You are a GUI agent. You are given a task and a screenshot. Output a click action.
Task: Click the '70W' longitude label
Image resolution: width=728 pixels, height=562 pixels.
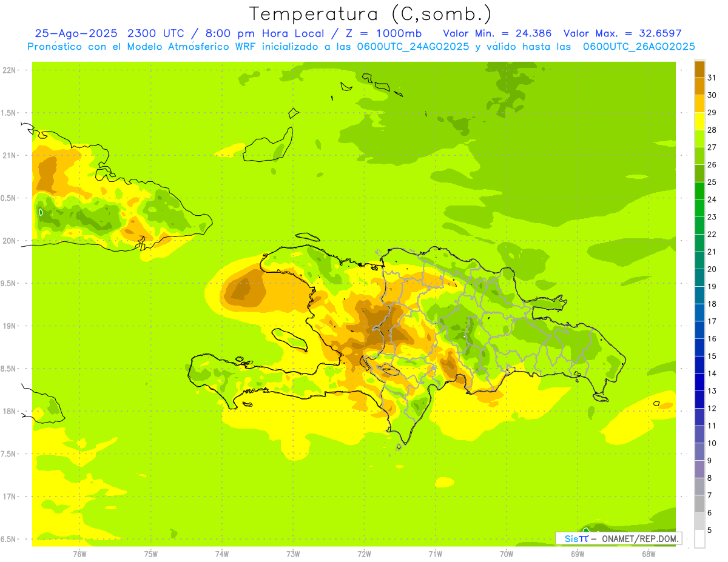point(507,554)
